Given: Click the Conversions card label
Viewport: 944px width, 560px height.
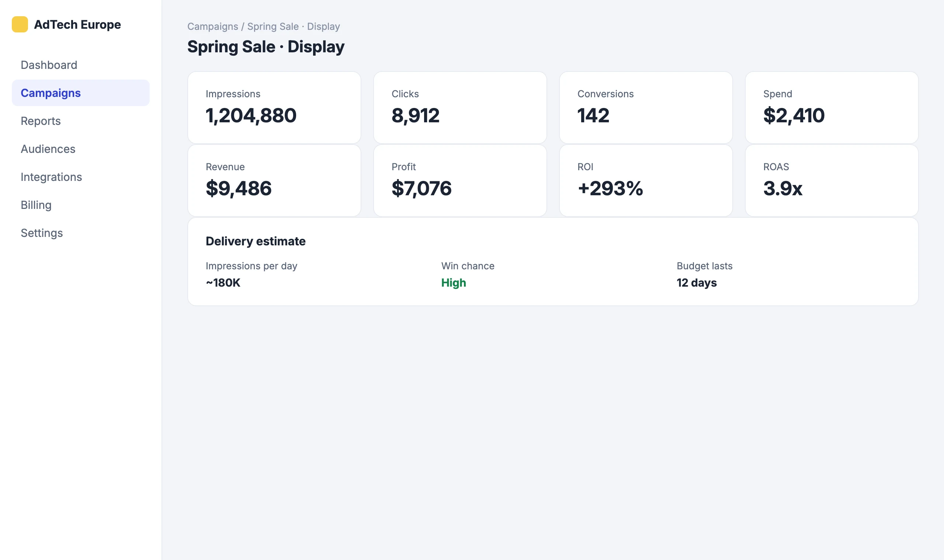Looking at the screenshot, I should 605,94.
